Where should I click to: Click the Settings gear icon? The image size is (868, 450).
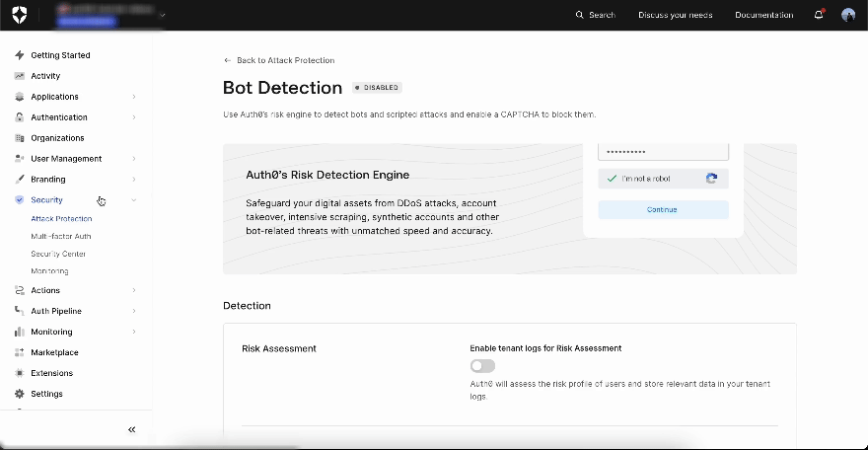click(20, 394)
